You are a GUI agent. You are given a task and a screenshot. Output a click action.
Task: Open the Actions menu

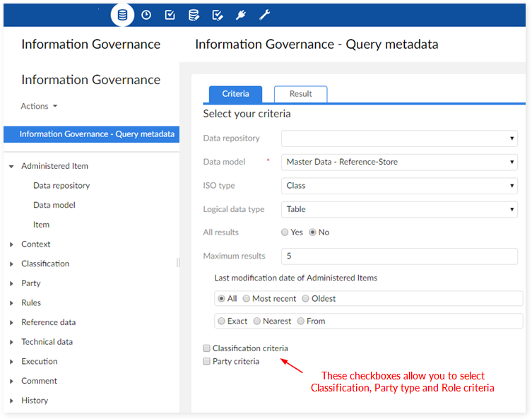(39, 106)
